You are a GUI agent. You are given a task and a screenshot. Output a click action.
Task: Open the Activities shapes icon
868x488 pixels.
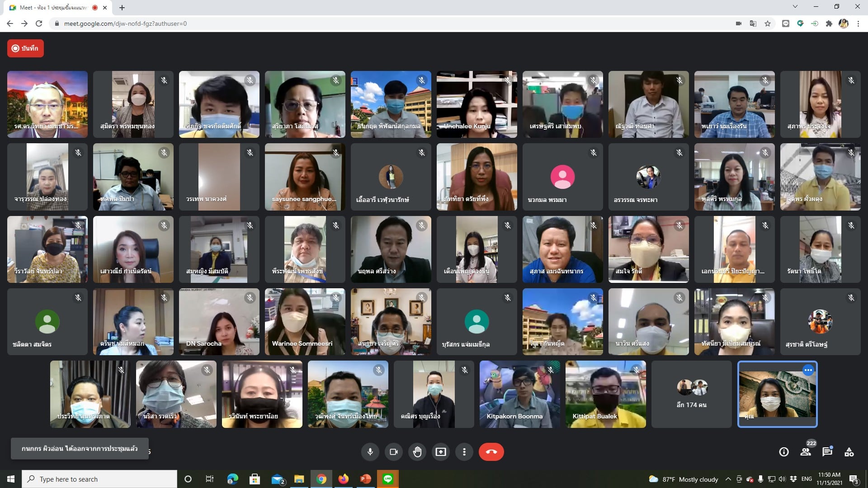click(x=849, y=452)
